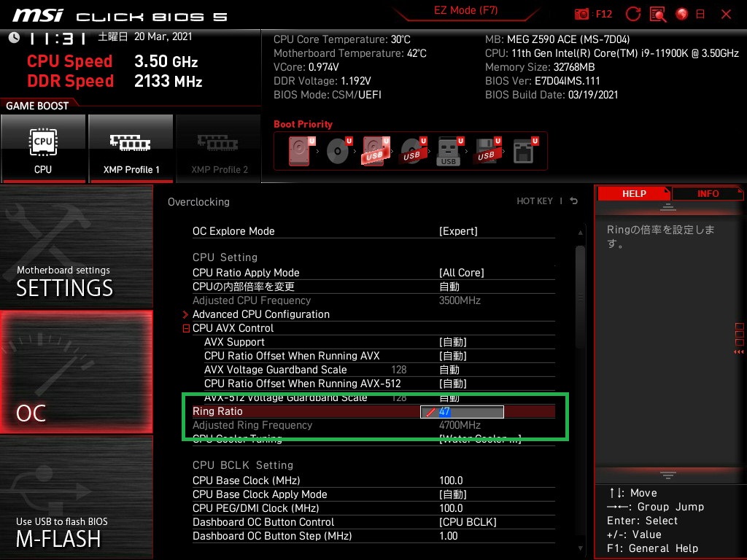
Task: Click the Ring Ratio input field showing 47
Action: [462, 412]
